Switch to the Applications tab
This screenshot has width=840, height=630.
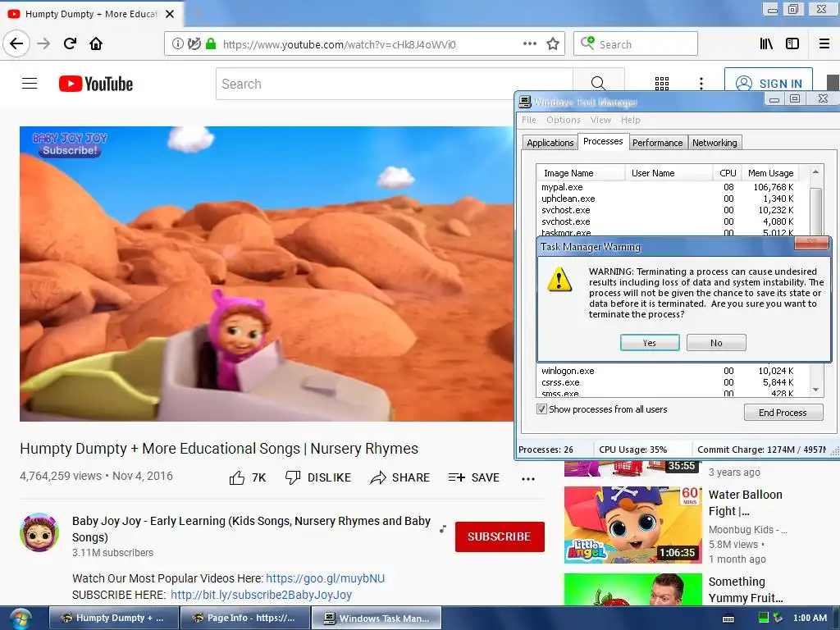(x=550, y=143)
